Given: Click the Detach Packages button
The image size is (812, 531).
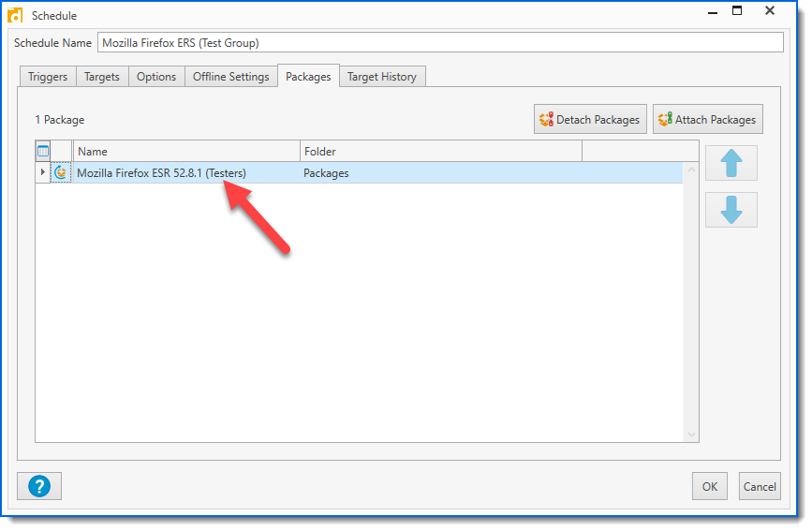Looking at the screenshot, I should [590, 119].
